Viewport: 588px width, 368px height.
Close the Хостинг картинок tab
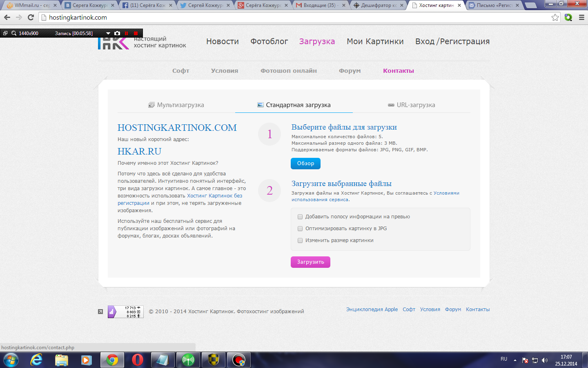pyautogui.click(x=459, y=5)
